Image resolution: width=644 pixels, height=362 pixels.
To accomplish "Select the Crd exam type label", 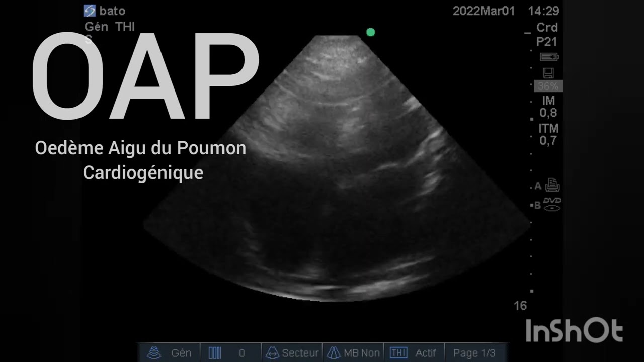I will (547, 28).
